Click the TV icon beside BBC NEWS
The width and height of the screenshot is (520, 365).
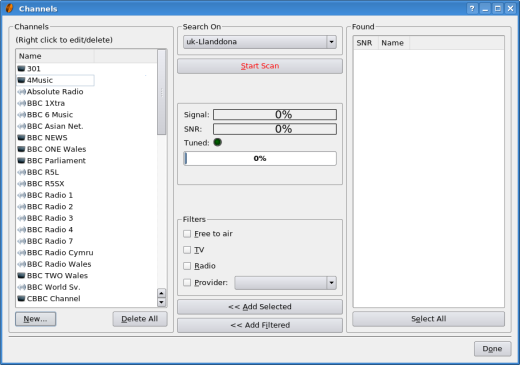[x=21, y=138]
